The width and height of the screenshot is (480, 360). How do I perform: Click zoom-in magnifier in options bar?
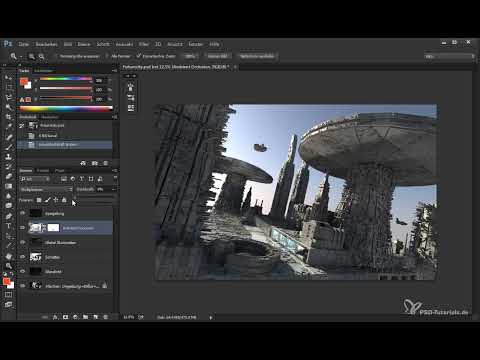click(32, 56)
